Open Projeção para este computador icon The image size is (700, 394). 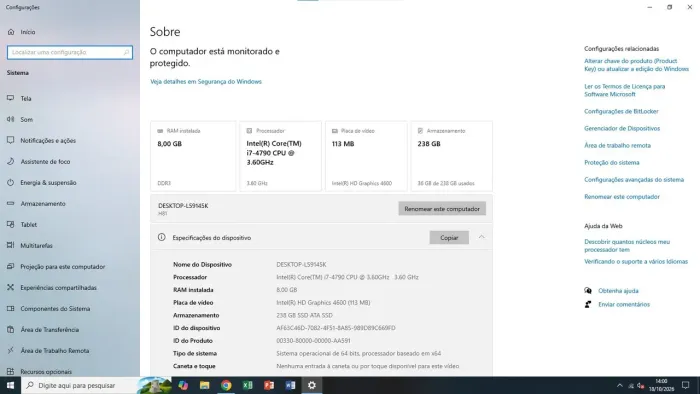click(x=11, y=266)
